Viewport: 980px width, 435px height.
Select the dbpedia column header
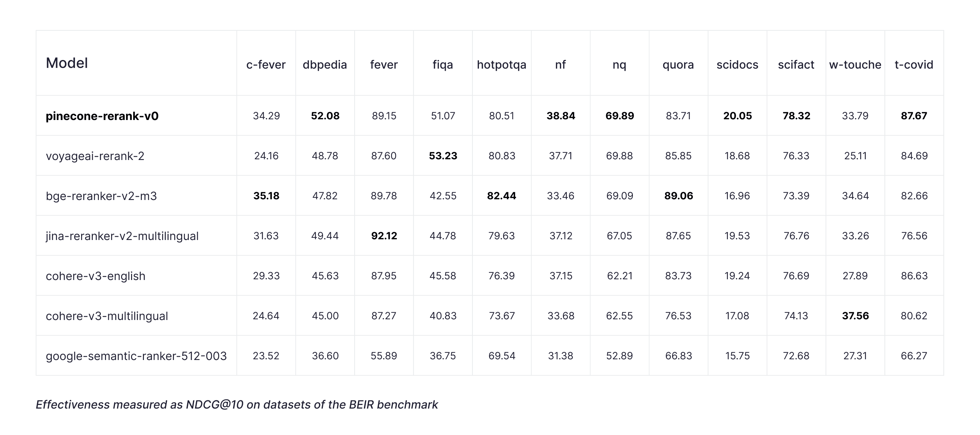point(325,65)
